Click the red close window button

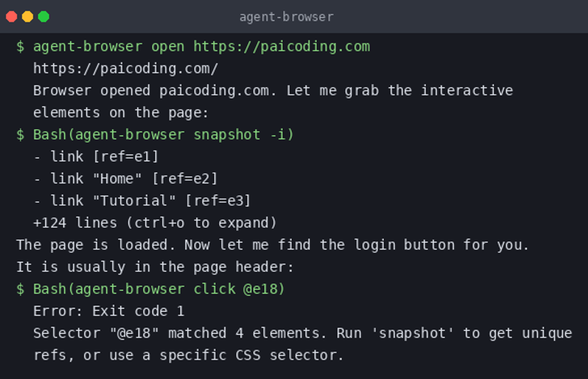[x=12, y=17]
